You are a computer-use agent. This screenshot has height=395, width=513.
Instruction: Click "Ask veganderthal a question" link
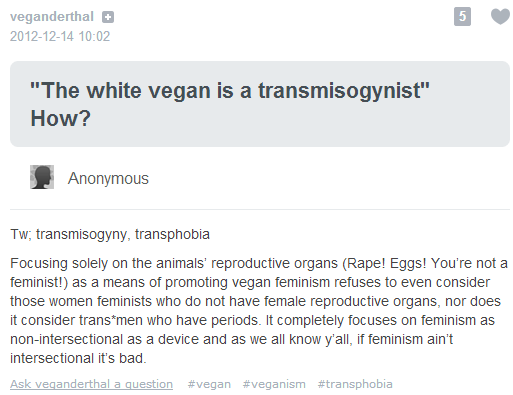[91, 384]
